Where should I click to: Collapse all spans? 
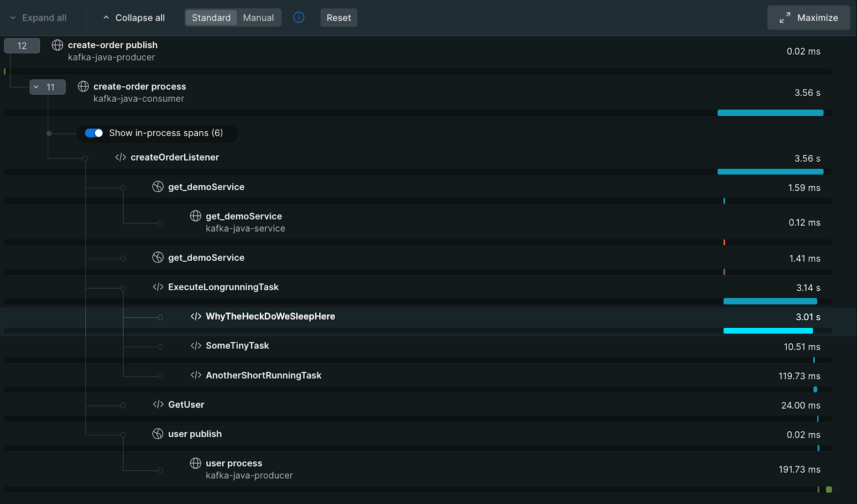pyautogui.click(x=134, y=18)
